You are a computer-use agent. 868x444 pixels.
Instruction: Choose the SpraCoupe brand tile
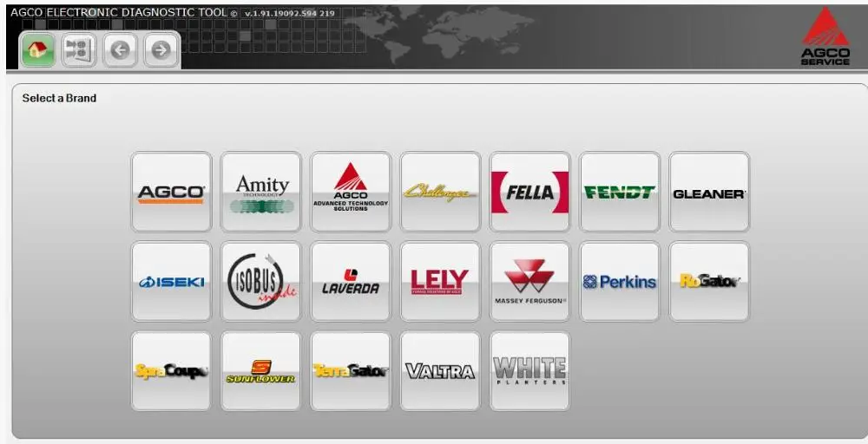tap(172, 371)
